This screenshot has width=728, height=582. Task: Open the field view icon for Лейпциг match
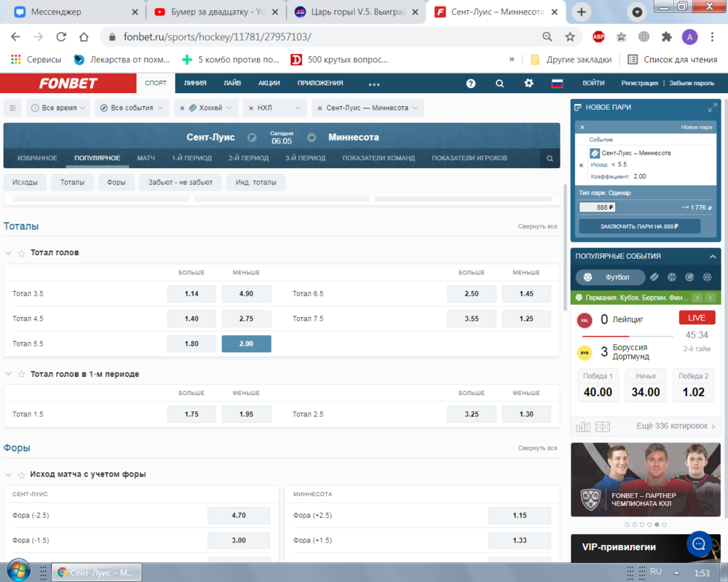(603, 426)
